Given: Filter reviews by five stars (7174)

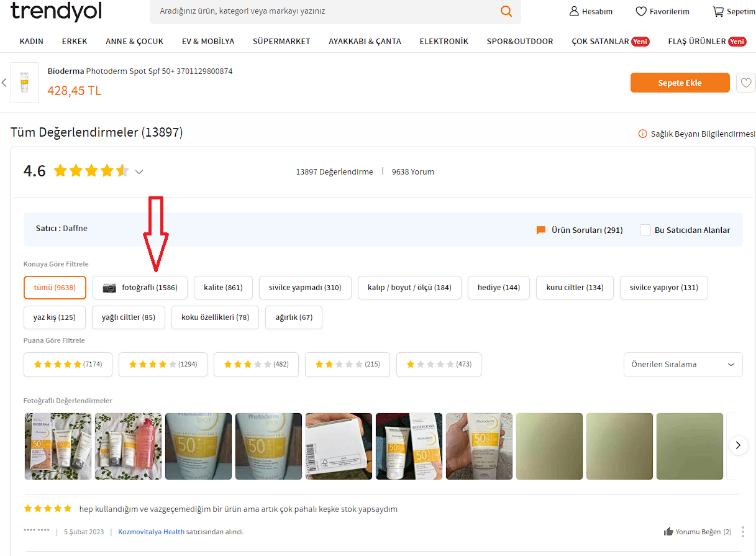Looking at the screenshot, I should (x=68, y=365).
